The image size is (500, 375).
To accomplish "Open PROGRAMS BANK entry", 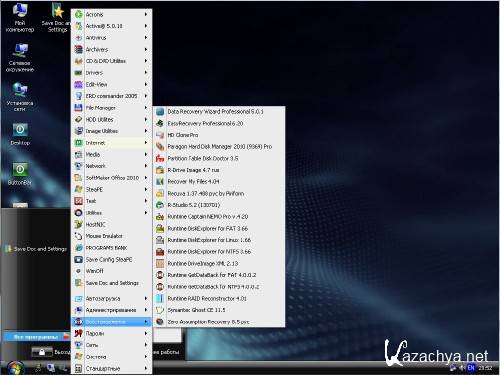I will 111,248.
